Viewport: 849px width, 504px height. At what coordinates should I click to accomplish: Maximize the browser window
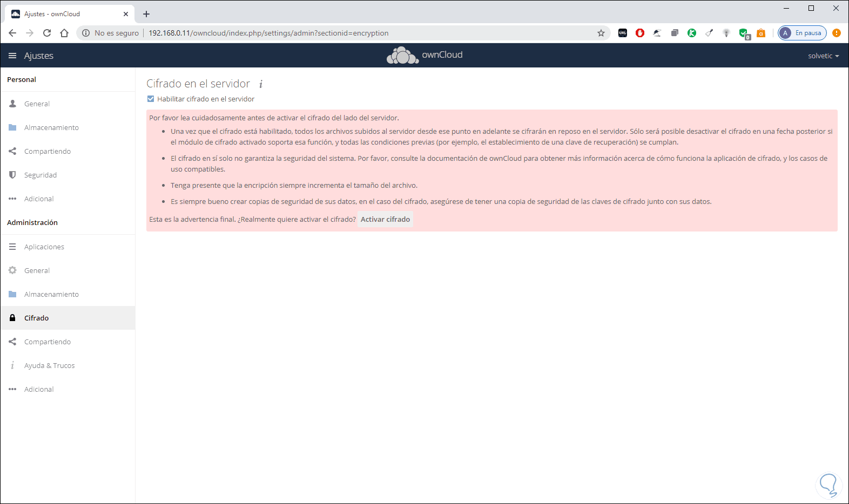point(811,8)
